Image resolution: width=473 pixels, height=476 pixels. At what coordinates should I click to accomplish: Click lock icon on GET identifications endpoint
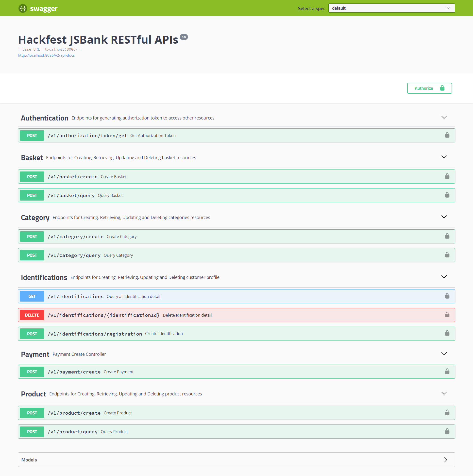click(447, 296)
